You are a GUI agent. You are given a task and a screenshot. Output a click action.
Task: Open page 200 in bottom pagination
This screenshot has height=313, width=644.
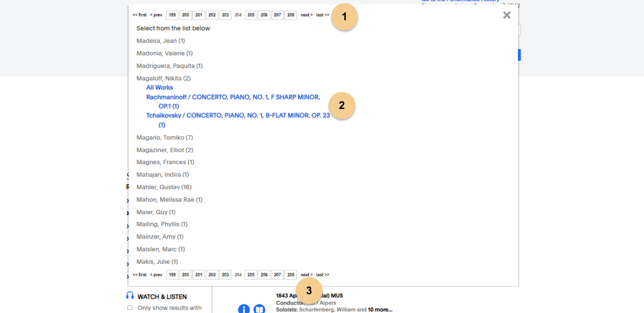185,275
